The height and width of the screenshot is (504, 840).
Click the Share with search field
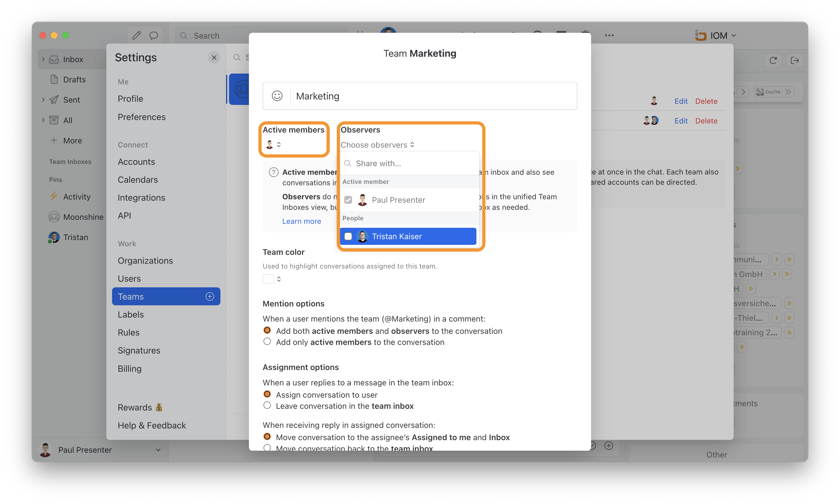coord(410,163)
